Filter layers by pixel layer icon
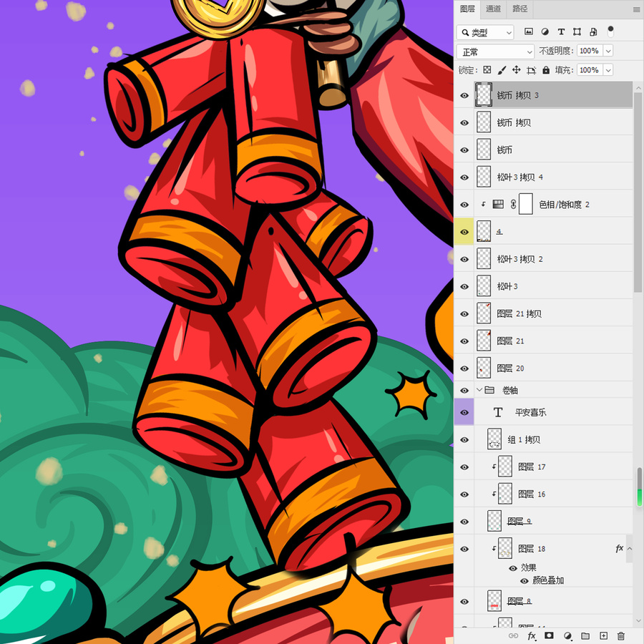This screenshot has width=644, height=644. pos(529,31)
